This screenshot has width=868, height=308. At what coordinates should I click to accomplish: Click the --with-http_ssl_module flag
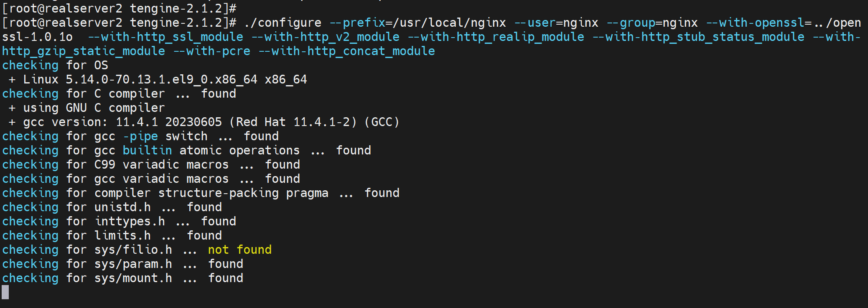165,37
